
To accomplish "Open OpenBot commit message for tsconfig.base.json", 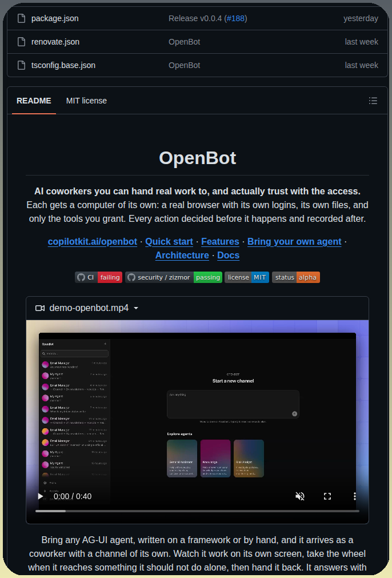I will coord(184,65).
